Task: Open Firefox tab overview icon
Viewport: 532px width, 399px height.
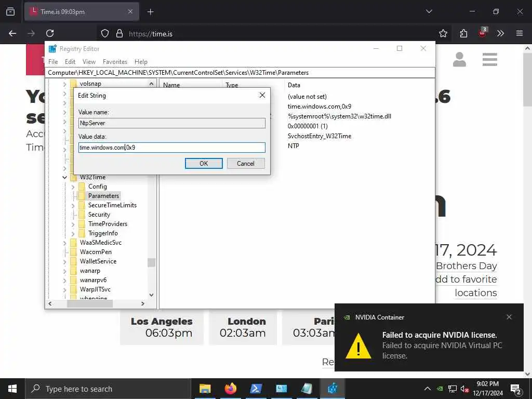Action: (10, 12)
